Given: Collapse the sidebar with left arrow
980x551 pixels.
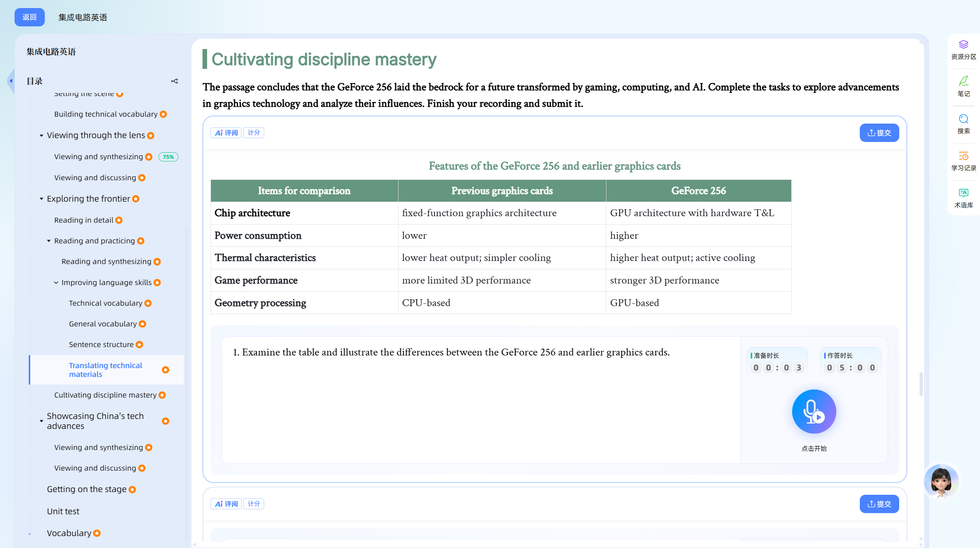Looking at the screenshot, I should point(11,81).
